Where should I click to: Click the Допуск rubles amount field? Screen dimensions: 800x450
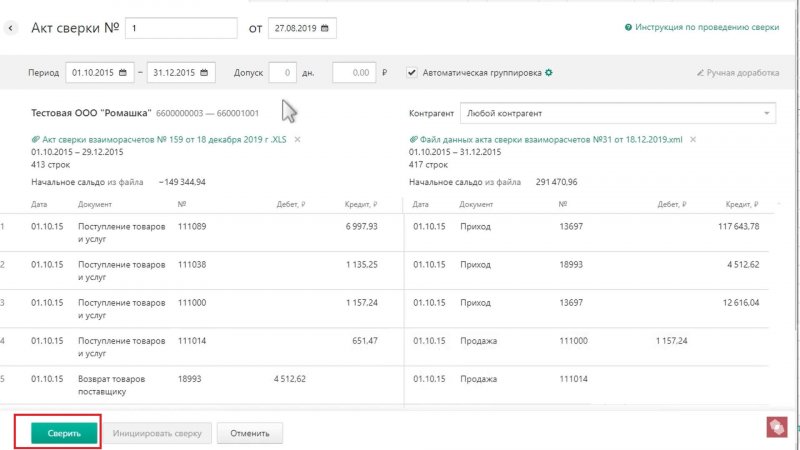coord(352,73)
